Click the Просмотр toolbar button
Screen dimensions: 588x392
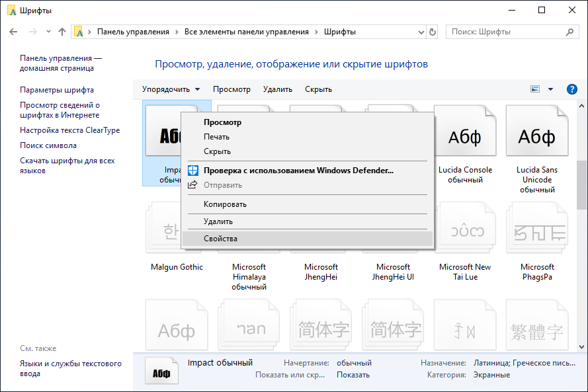point(231,89)
